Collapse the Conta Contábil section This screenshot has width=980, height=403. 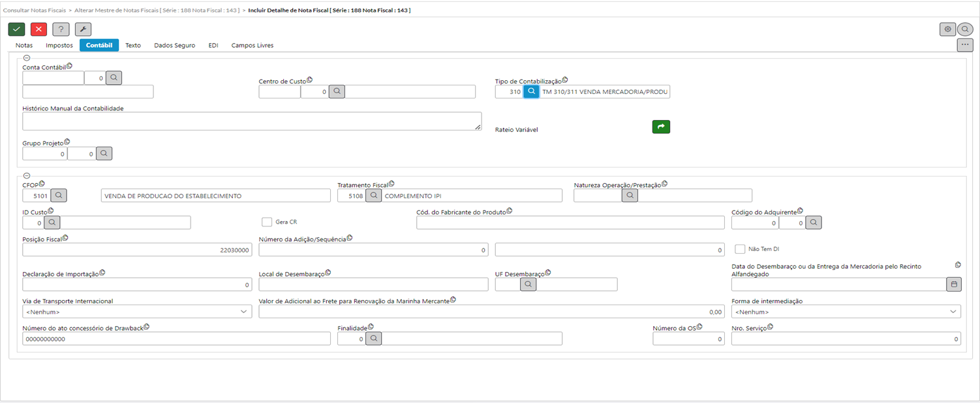27,58
